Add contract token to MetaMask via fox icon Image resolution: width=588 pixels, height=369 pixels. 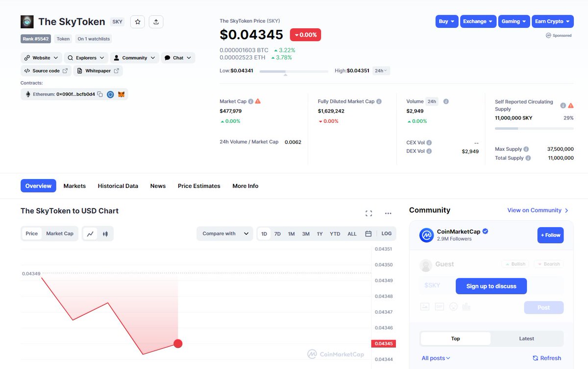pos(121,94)
